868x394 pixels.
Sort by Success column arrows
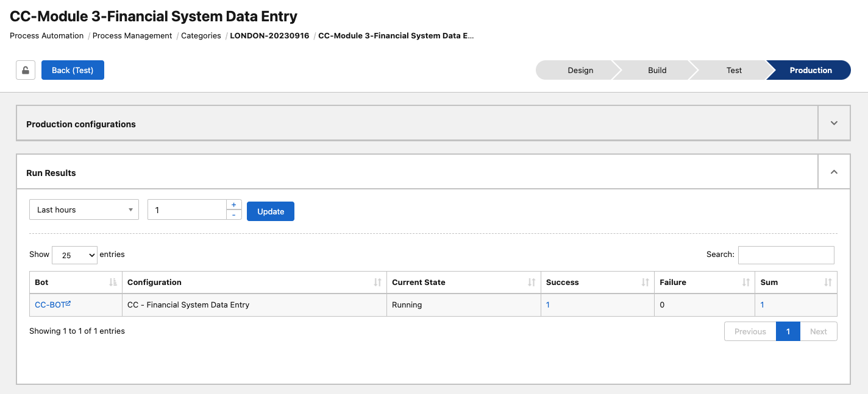(x=645, y=283)
